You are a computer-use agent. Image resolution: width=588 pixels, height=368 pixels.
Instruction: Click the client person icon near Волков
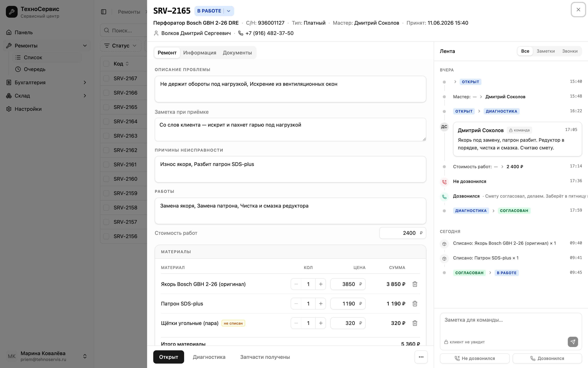(x=156, y=33)
